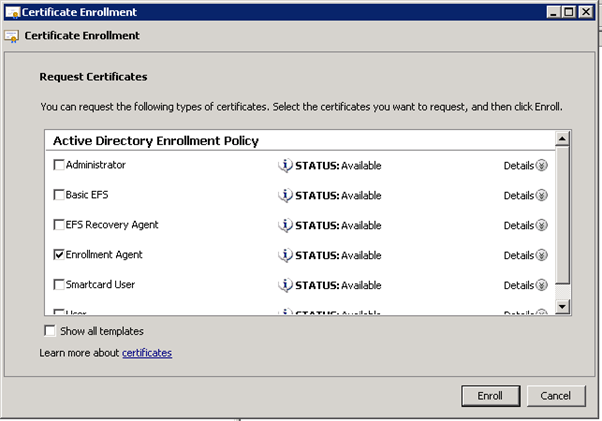Click the info icon beside EFS Recovery Agent status
Screen dimensions: 602x421
tap(284, 226)
